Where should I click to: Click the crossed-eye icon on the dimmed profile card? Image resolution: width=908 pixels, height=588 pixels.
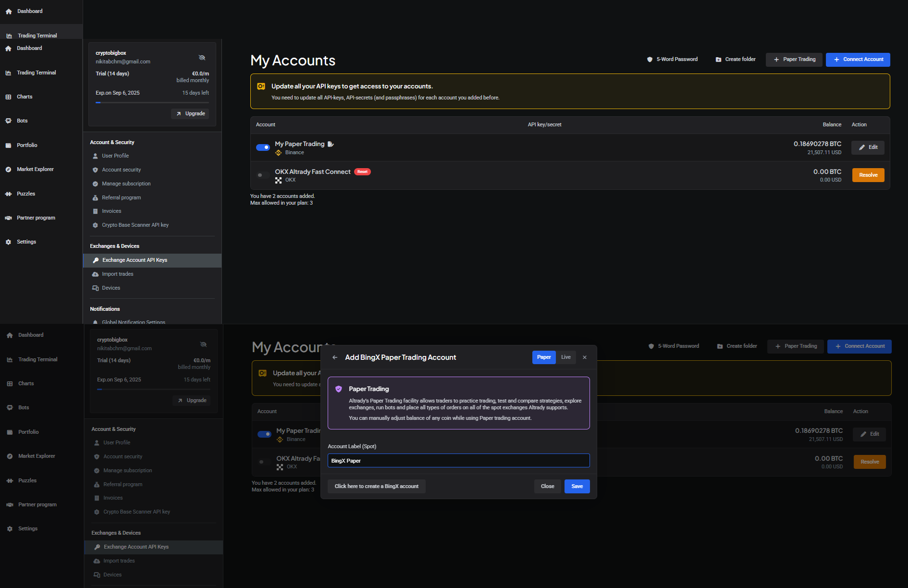[204, 344]
